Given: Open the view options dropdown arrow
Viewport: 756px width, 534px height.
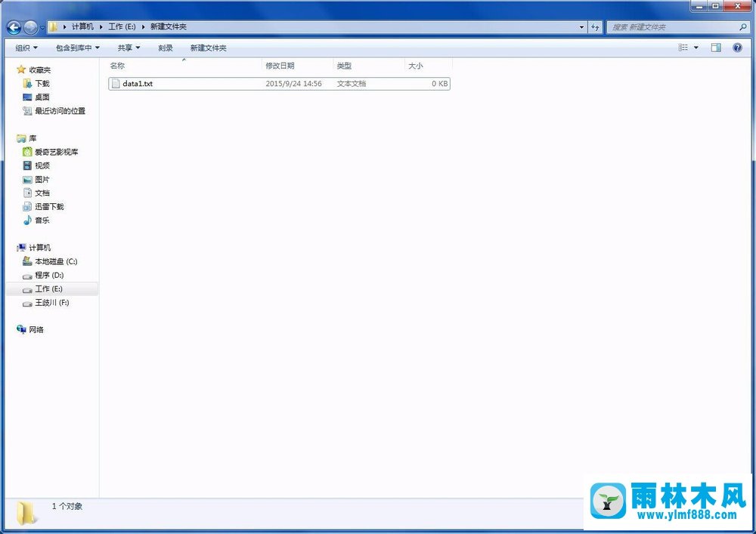Looking at the screenshot, I should [696, 47].
